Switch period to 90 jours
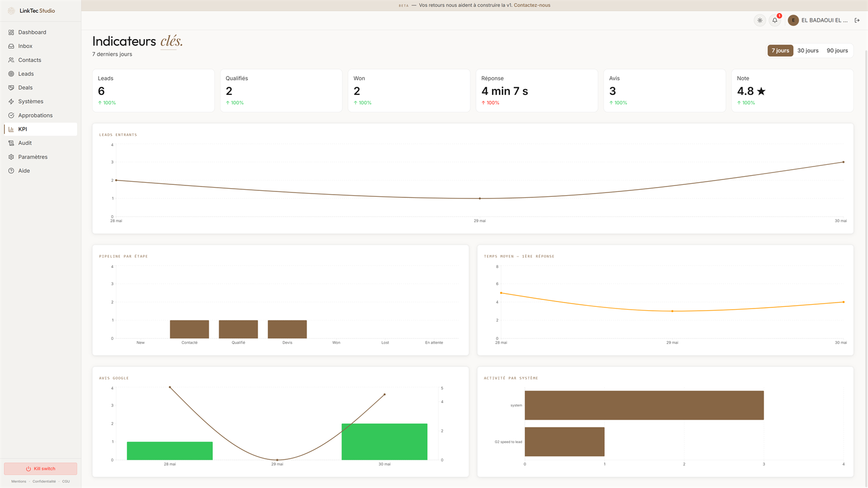Viewport: 868px width, 488px height. pyautogui.click(x=837, y=50)
